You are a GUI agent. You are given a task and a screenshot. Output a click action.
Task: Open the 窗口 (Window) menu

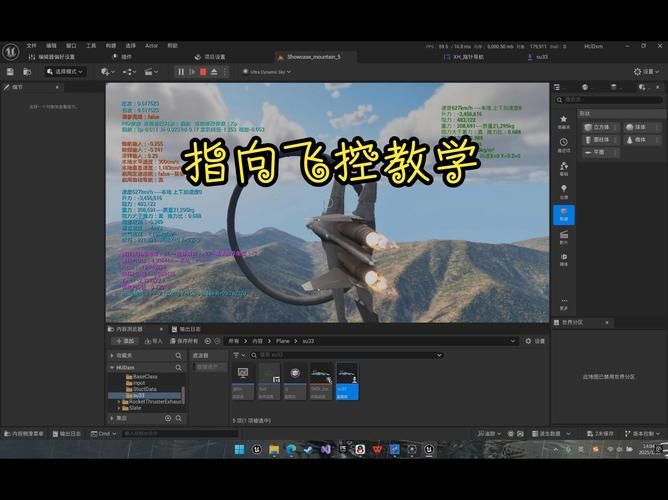(x=71, y=46)
